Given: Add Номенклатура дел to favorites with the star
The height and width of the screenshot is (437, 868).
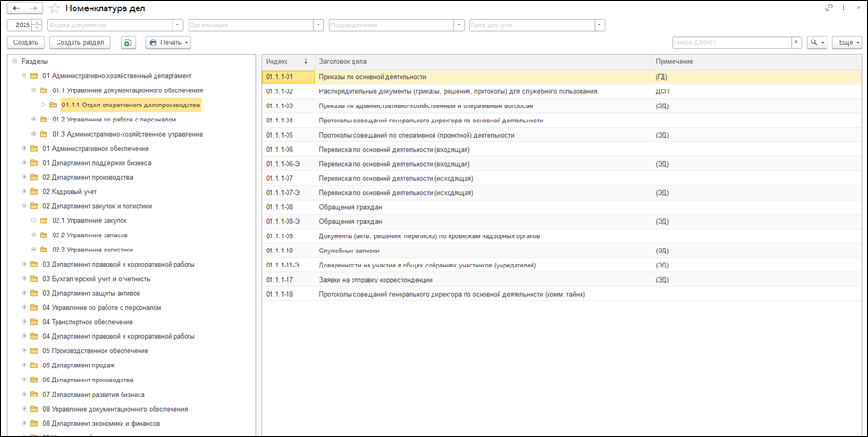Looking at the screenshot, I should coord(55,8).
